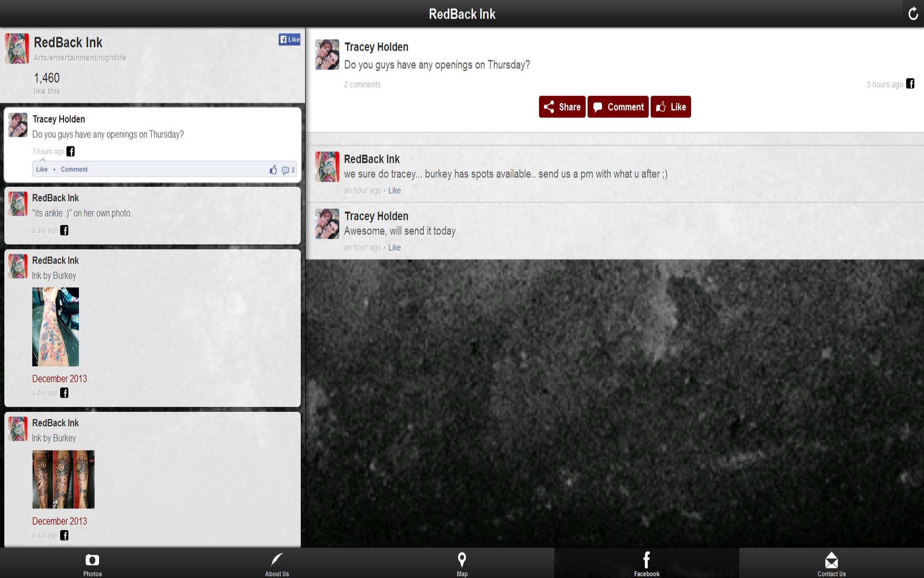The image size is (924, 578).
Task: Like Tracey's 'Awesome, will send it today' comment
Action: [395, 248]
